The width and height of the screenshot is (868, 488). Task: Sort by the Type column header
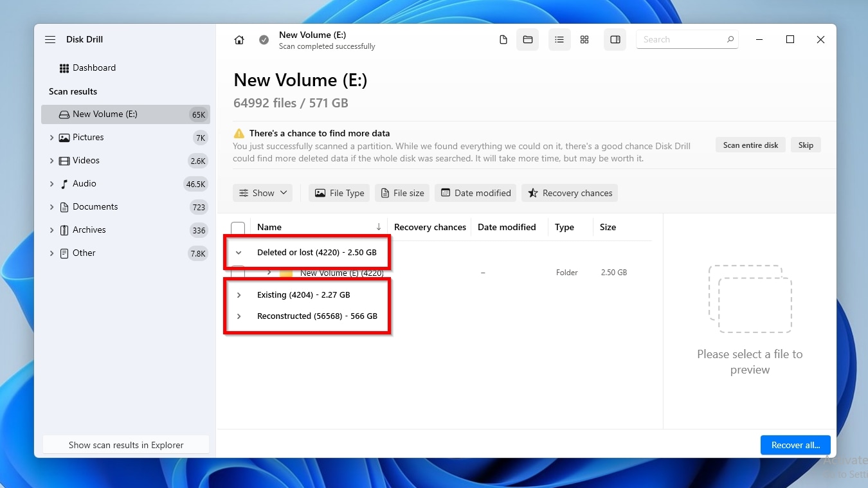(565, 227)
